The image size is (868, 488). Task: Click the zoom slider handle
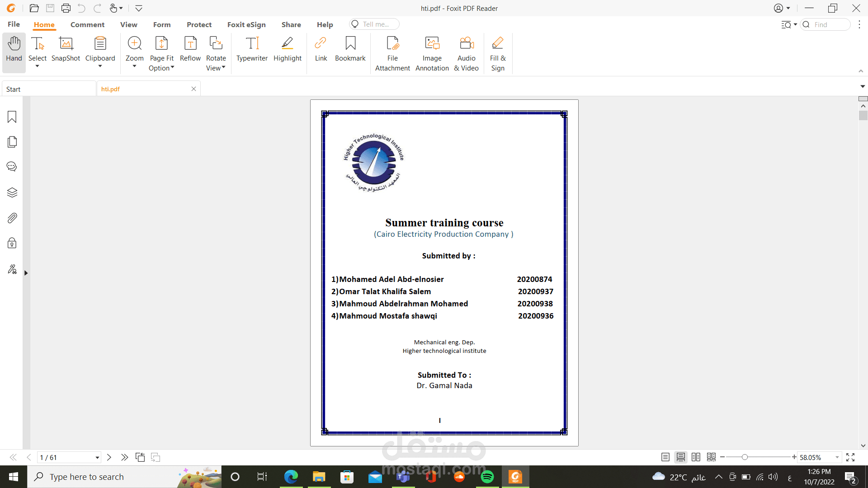point(745,457)
